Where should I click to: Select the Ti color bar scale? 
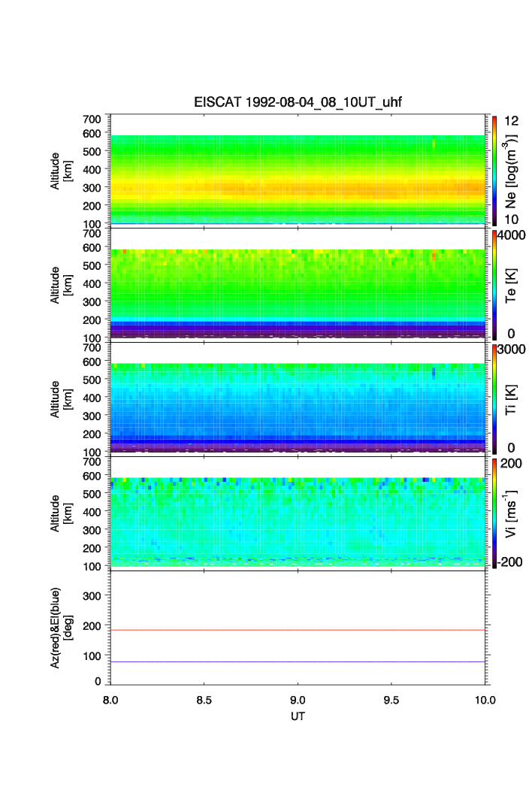pyautogui.click(x=494, y=399)
